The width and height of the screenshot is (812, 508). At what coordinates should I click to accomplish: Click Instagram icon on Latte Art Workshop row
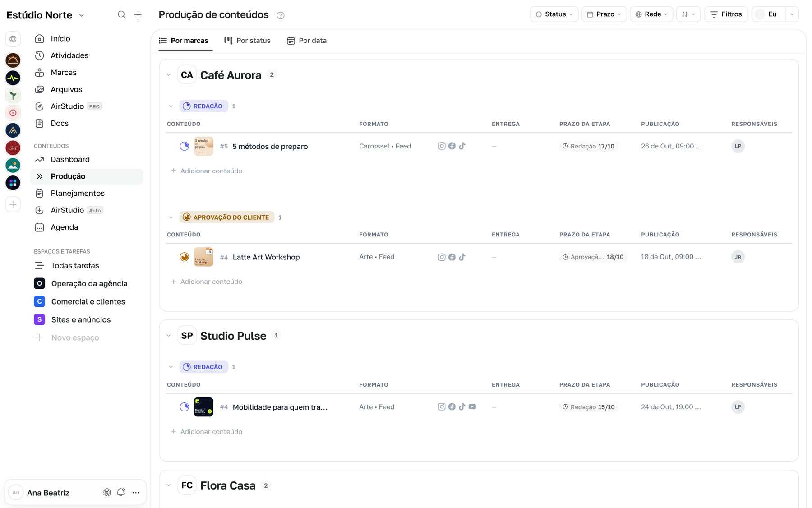click(x=442, y=257)
